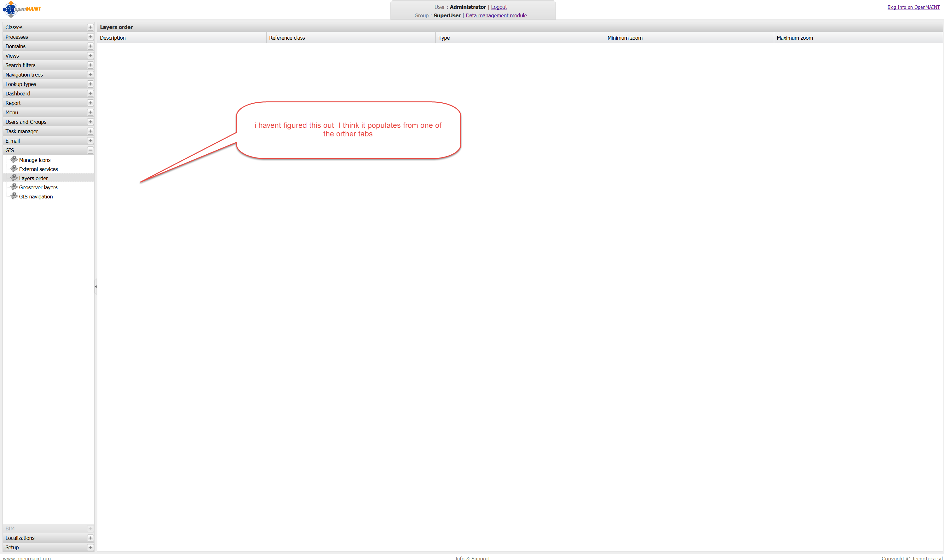Expand the Classes panel plus icon
This screenshot has width=944, height=560.
coord(90,27)
